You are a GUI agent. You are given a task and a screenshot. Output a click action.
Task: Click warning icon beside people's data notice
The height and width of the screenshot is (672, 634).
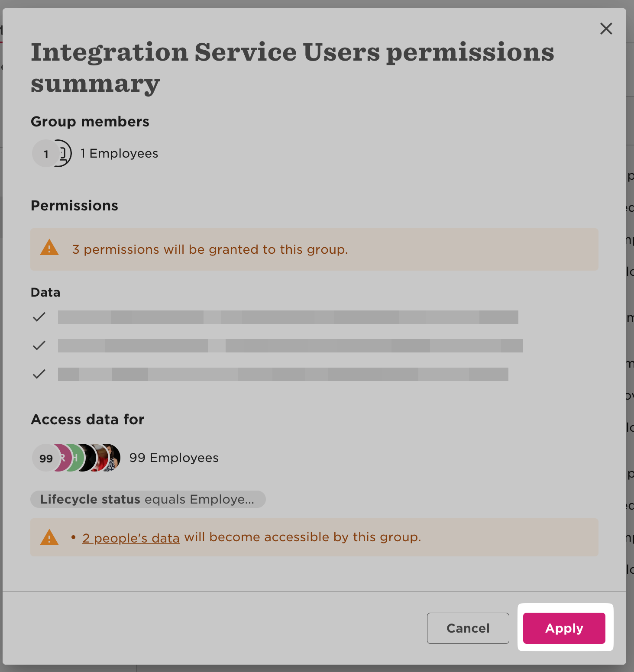[x=49, y=538]
